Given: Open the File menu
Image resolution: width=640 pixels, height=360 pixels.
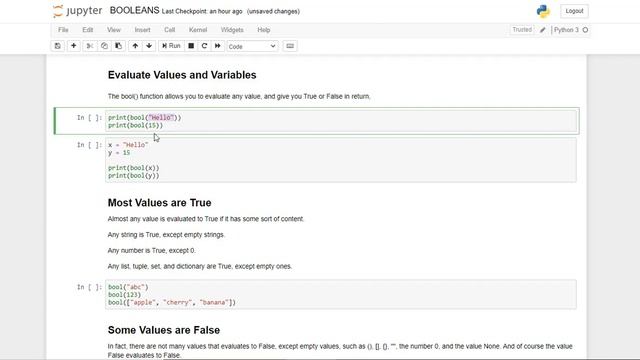Looking at the screenshot, I should 63,30.
